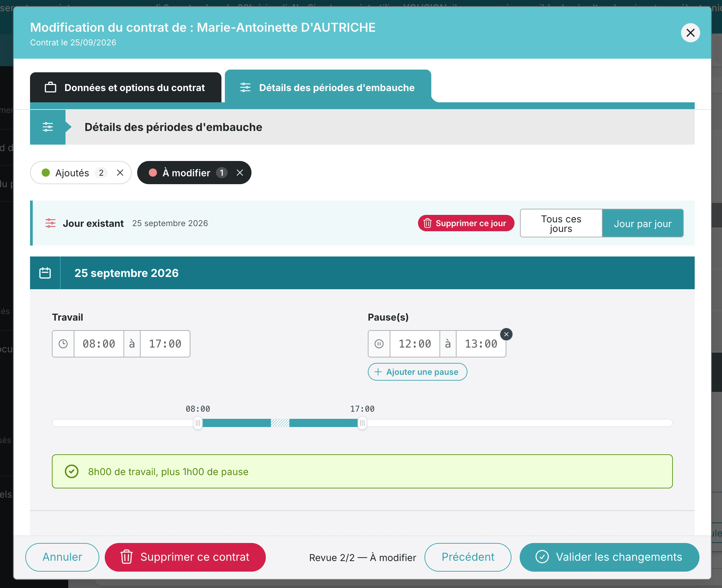Click the pause icon in Pause(s) field
Screen dimensions: 722x588
(379, 344)
